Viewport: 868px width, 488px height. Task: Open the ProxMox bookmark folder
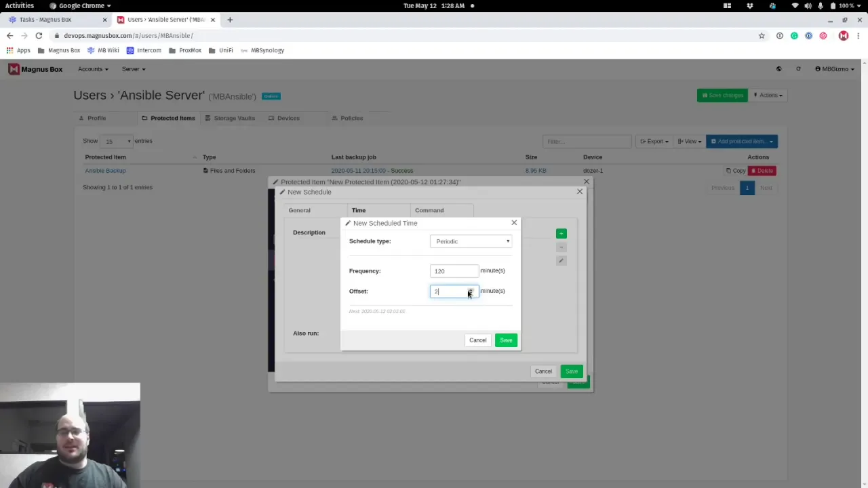point(185,50)
